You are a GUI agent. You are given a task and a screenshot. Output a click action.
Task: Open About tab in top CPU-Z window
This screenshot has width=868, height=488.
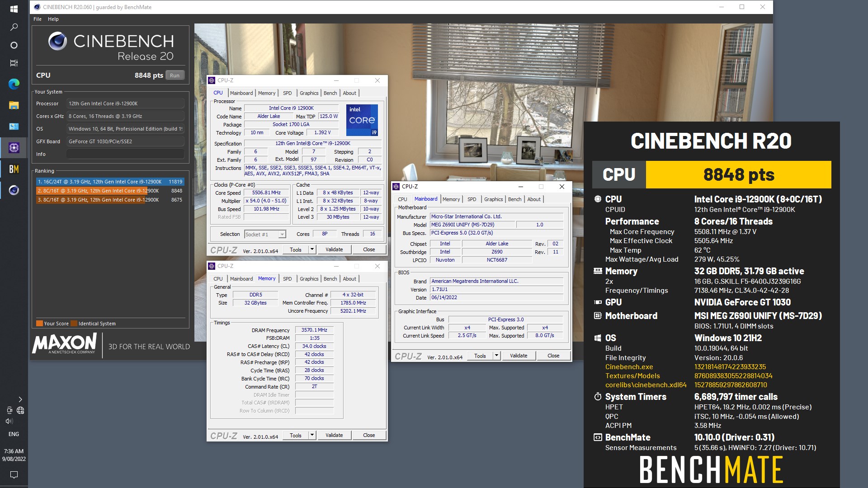coord(349,93)
